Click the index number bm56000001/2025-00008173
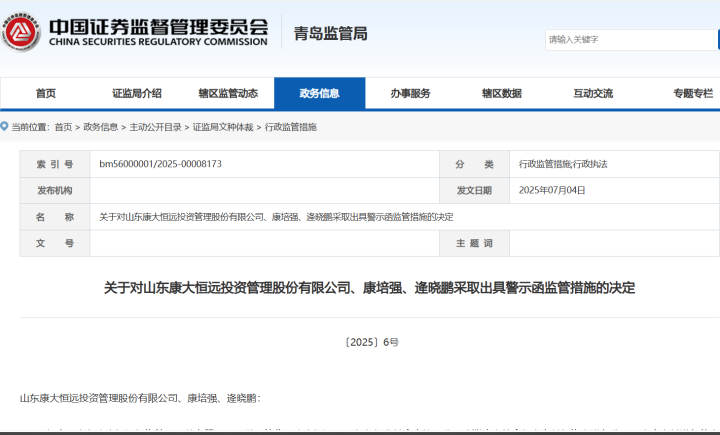The image size is (720, 435). click(x=160, y=164)
